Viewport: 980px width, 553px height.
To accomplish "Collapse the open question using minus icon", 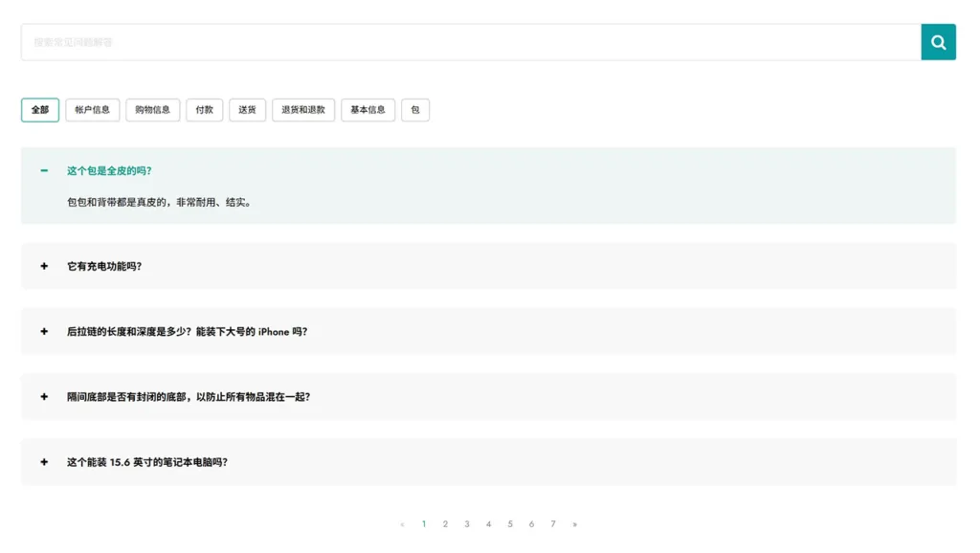I will click(44, 171).
